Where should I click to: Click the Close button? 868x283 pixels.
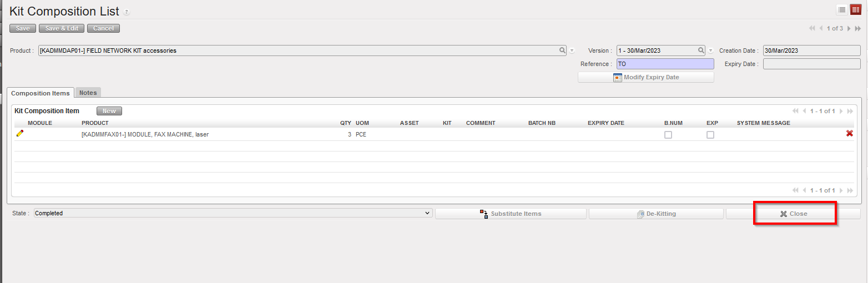tap(794, 214)
